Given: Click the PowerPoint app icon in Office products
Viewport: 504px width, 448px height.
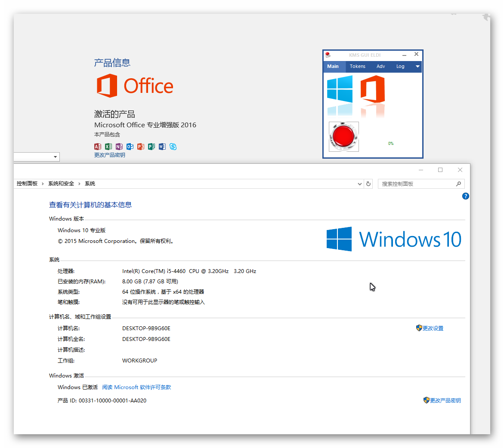Looking at the screenshot, I should pyautogui.click(x=141, y=147).
